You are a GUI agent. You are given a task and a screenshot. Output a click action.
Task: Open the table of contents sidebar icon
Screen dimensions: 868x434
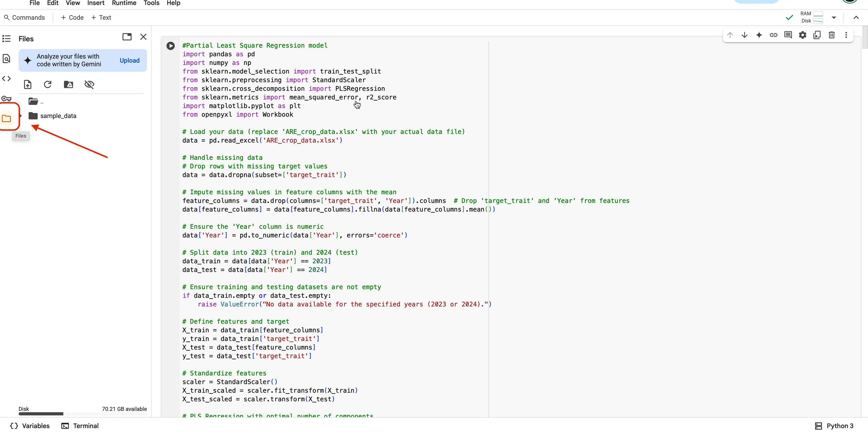click(6, 39)
